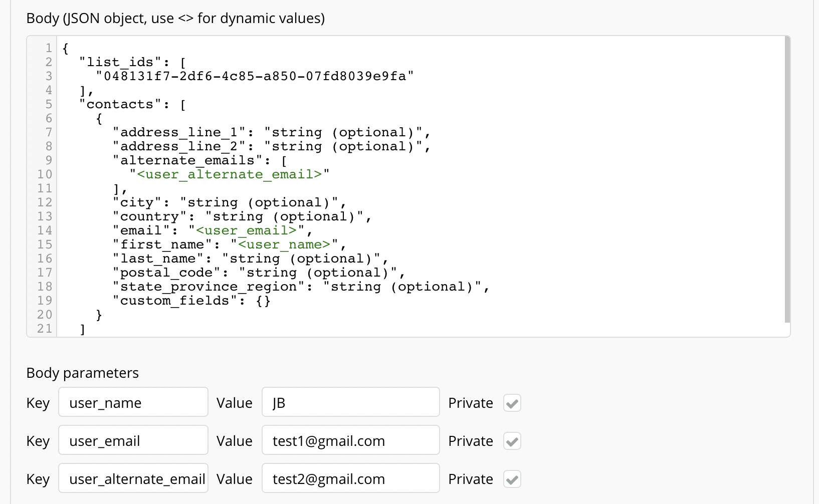
Task: Place cursor on the "city" key
Action: pyautogui.click(x=137, y=202)
